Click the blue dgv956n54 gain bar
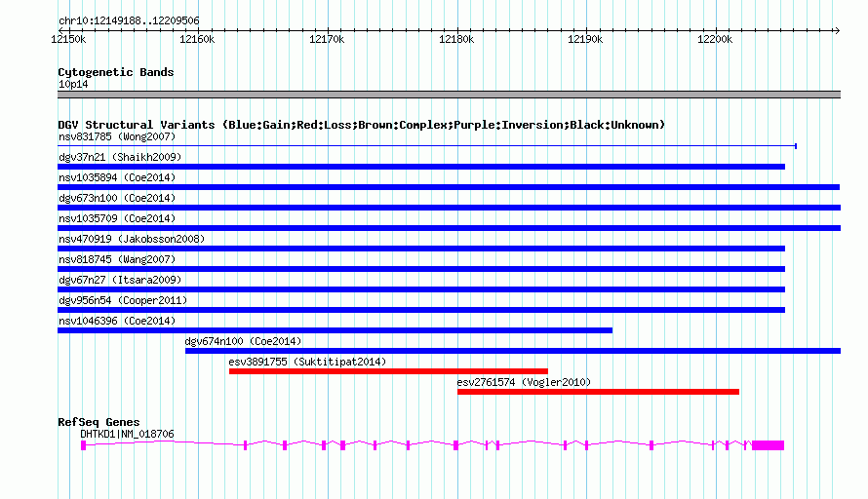This screenshot has height=499, width=868. [x=421, y=310]
